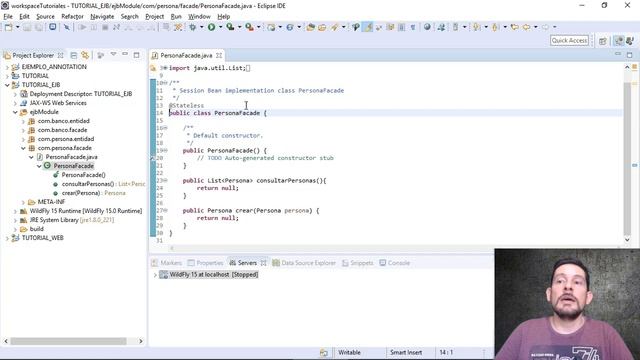Close the PersonaFacade.java editor tab
The width and height of the screenshot is (640, 360).
tap(219, 55)
